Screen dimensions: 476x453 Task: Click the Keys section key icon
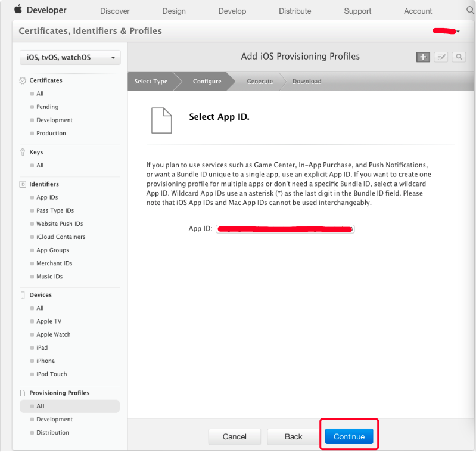click(x=23, y=152)
